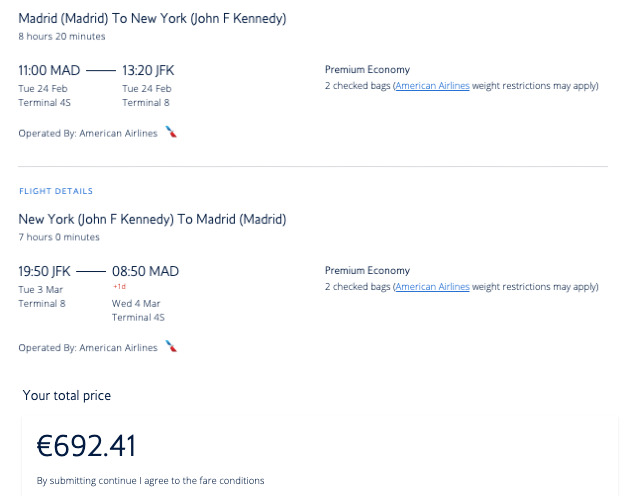
Task: Click the 13:20 JFK arrival time
Action: [148, 71]
